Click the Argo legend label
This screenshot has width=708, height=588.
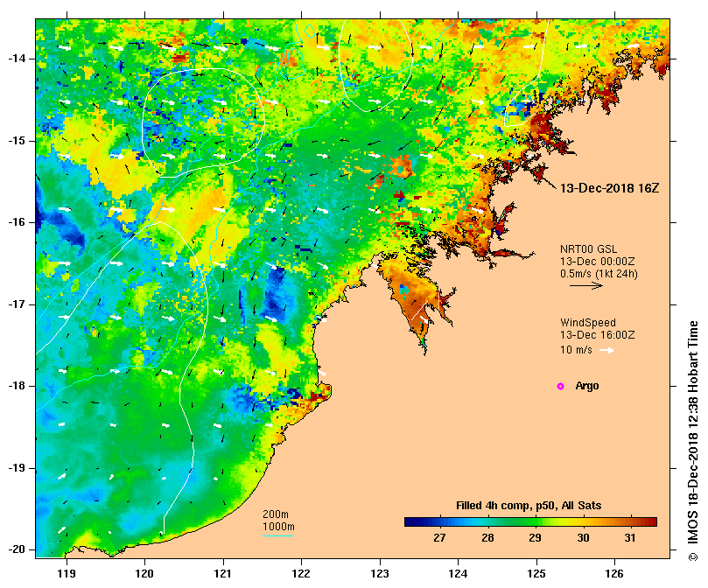[587, 386]
